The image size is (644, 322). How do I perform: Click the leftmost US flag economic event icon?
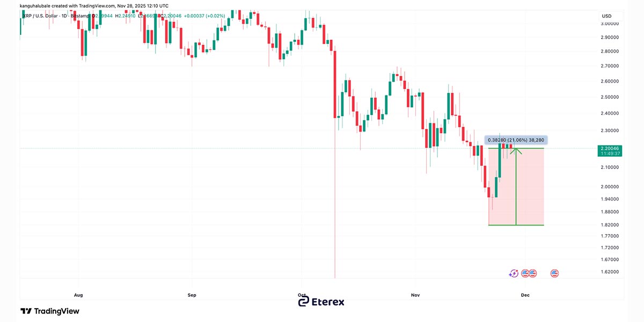point(525,274)
